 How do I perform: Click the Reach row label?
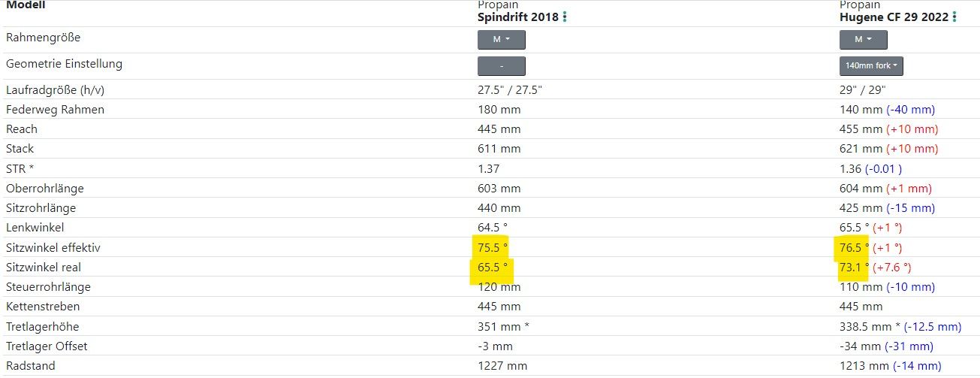[x=22, y=129]
